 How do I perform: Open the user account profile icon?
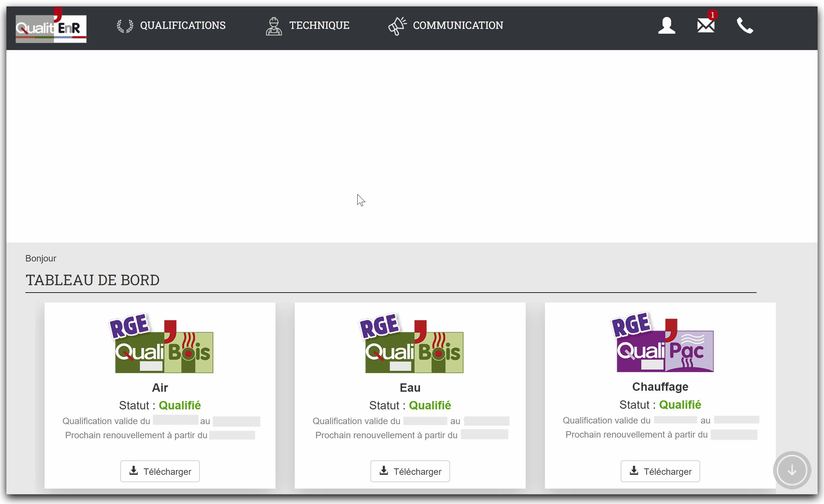[667, 25]
